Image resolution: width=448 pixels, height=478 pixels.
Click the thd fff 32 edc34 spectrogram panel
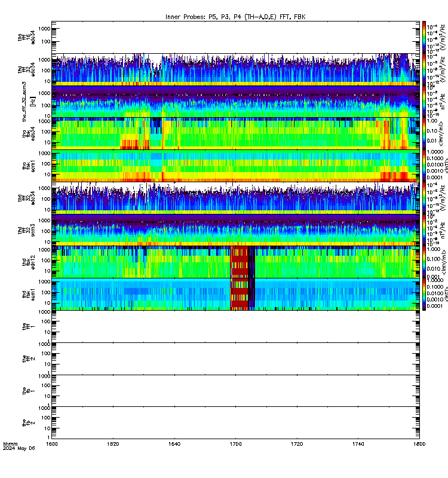[x=235, y=198]
